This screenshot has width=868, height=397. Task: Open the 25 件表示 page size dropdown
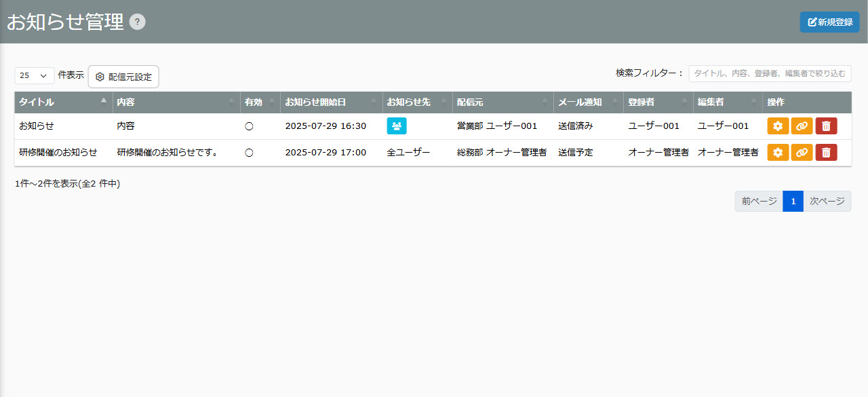[x=34, y=76]
